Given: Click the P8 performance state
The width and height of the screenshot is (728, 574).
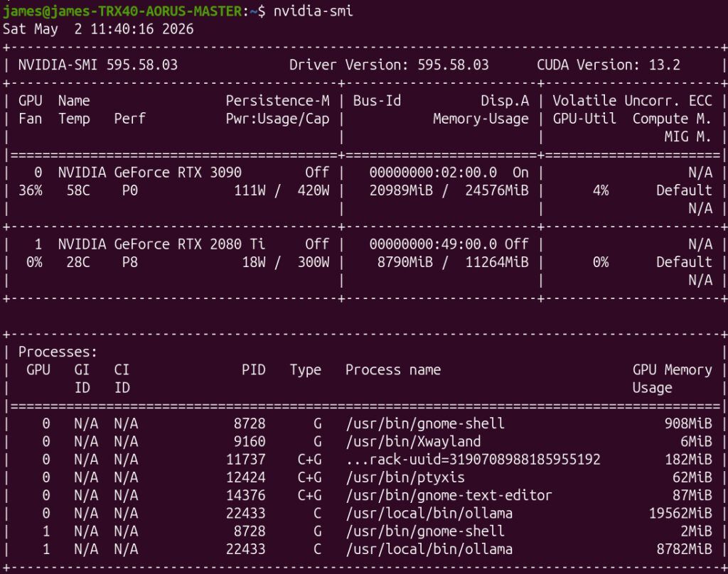Looking at the screenshot, I should 130,263.
